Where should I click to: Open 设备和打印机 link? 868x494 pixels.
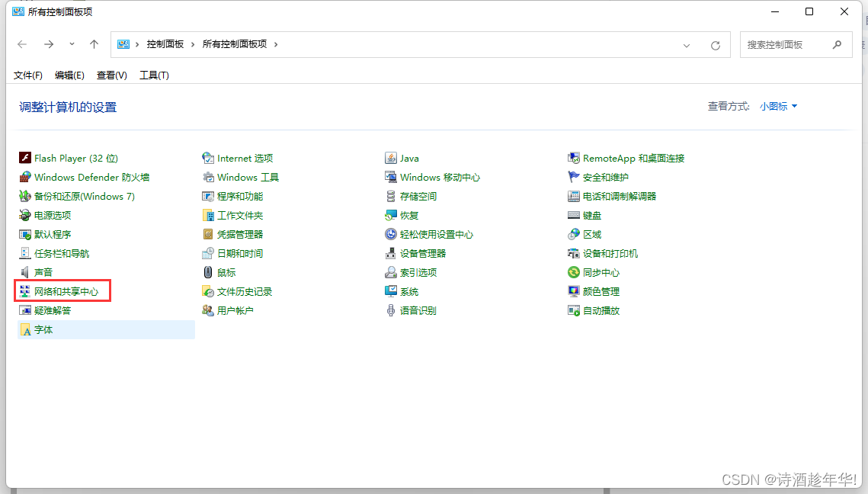click(x=610, y=253)
